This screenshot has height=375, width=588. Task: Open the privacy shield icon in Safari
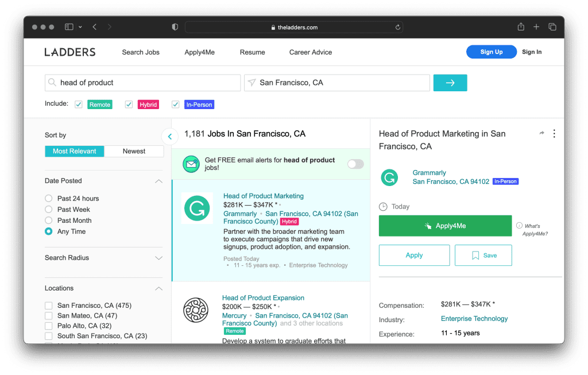tap(175, 27)
